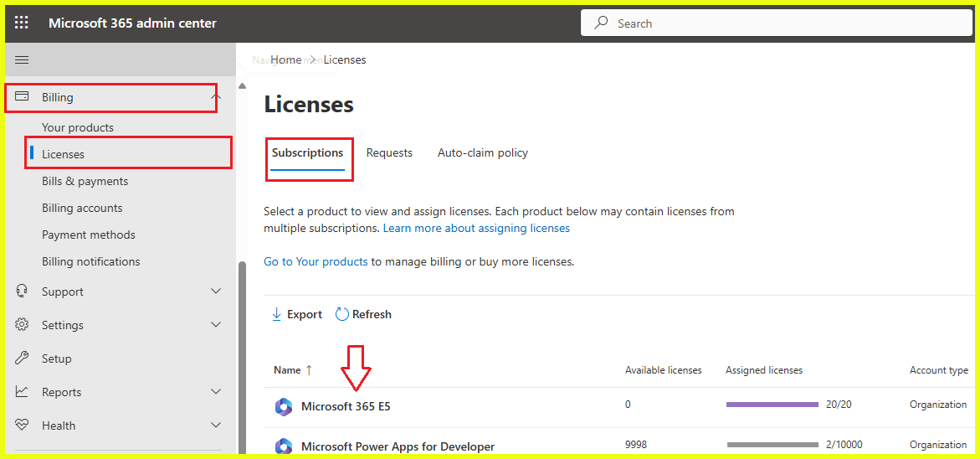980x459 pixels.
Task: Open Billing accounts page
Action: (x=82, y=208)
